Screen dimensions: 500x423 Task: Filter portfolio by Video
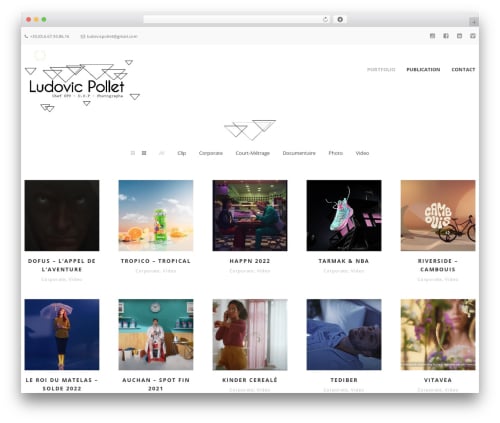click(362, 153)
